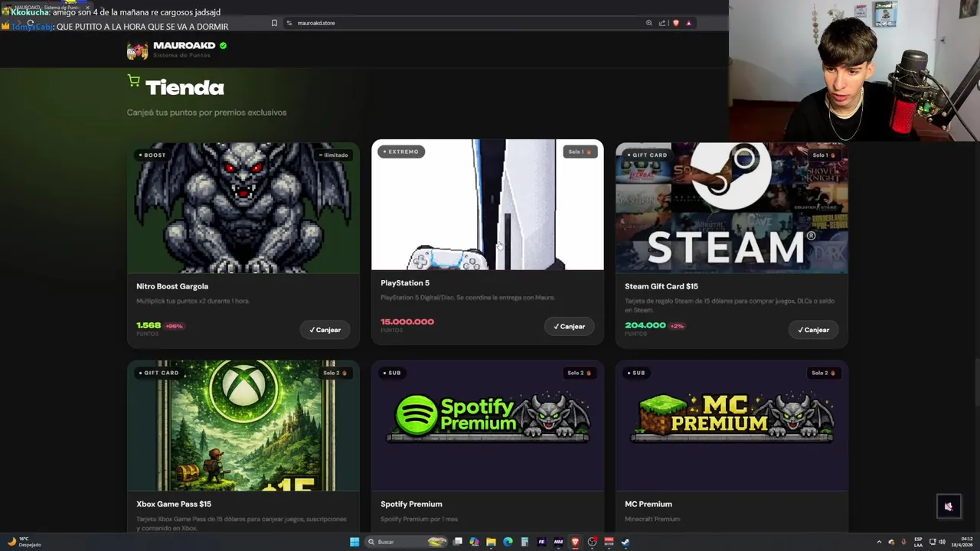Open Steam from the taskbar

tap(626, 542)
